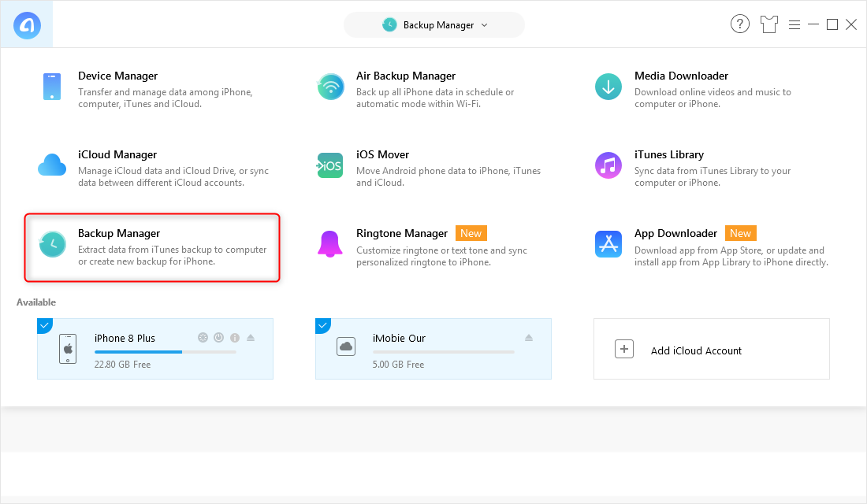Viewport: 867px width, 504px height.
Task: Close the AnyTrans window
Action: 851,24
